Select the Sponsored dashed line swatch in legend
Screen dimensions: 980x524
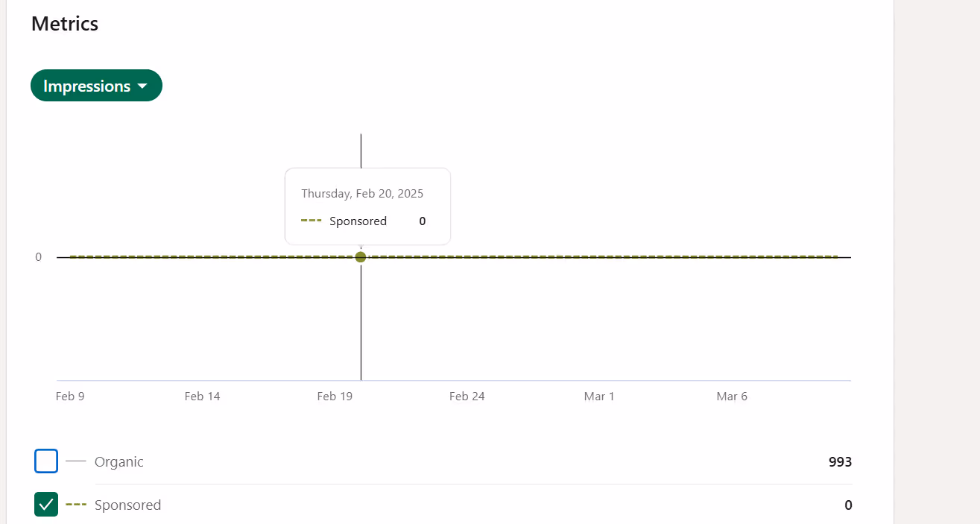click(75, 505)
